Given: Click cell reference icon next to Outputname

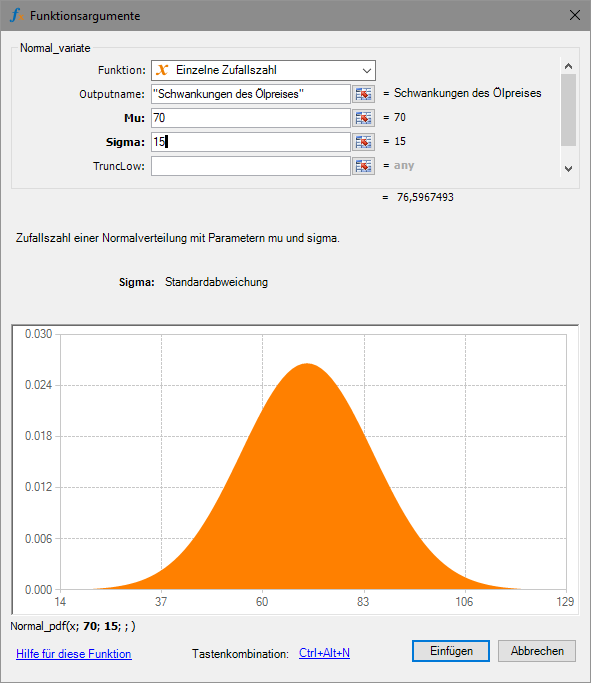Looking at the screenshot, I should tap(363, 94).
